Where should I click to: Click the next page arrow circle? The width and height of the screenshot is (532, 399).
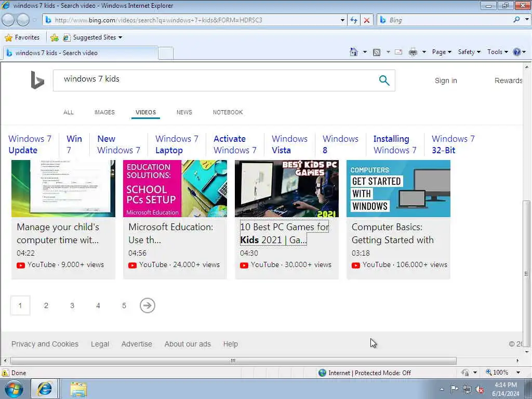(x=147, y=305)
